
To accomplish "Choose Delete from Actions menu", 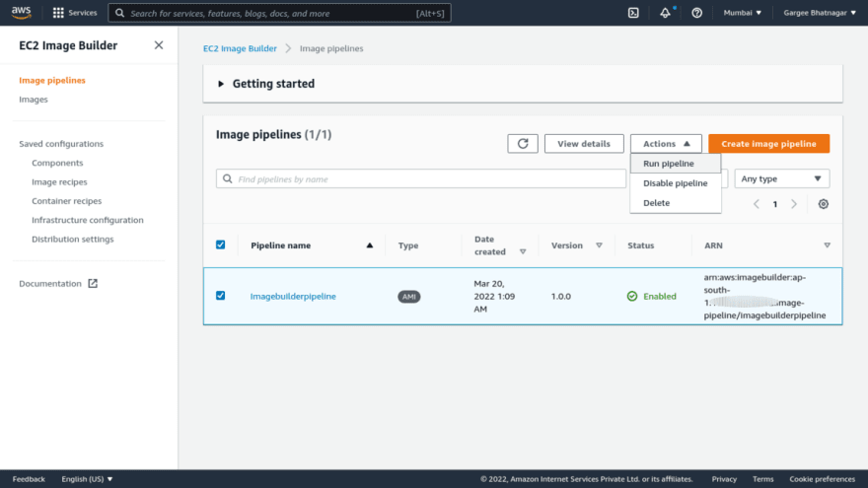I will (x=676, y=202).
